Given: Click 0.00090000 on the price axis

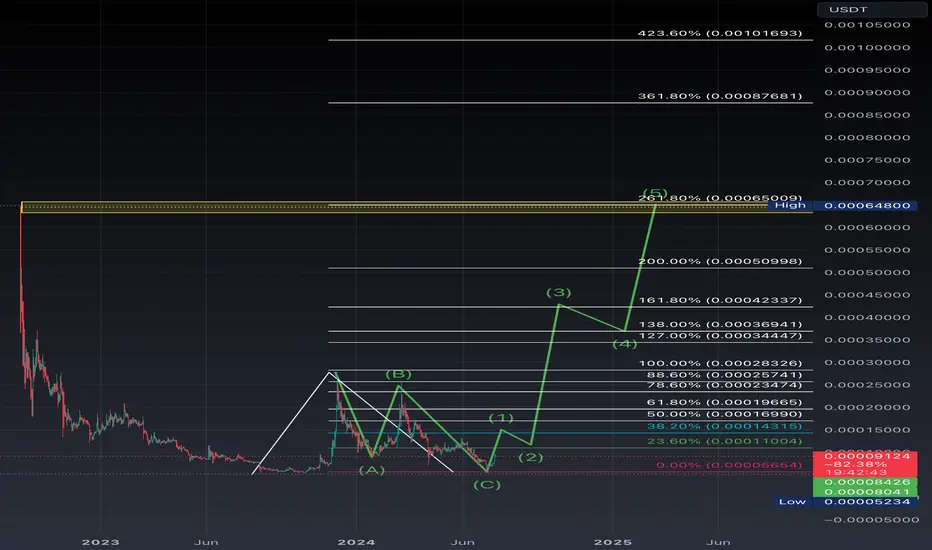Looking at the screenshot, I should point(867,93).
